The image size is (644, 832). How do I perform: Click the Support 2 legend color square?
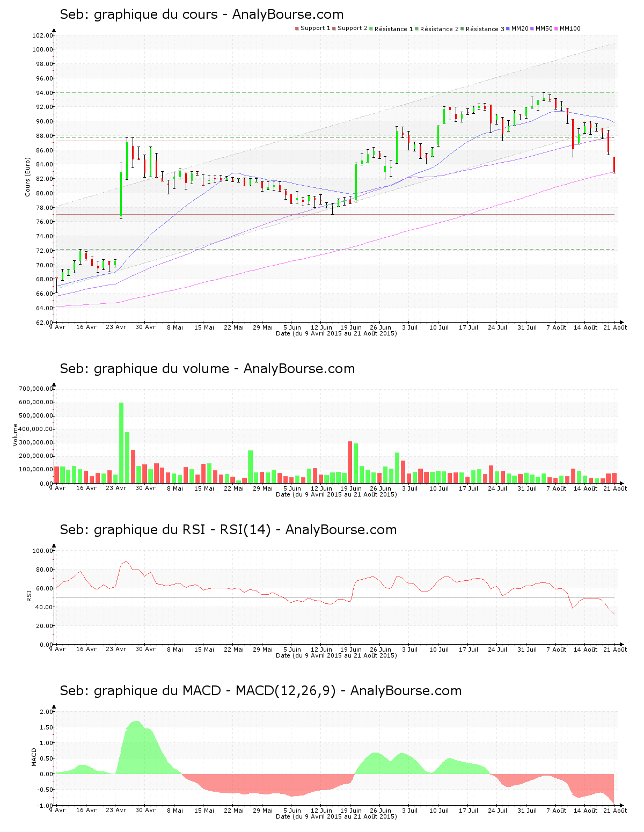[334, 28]
